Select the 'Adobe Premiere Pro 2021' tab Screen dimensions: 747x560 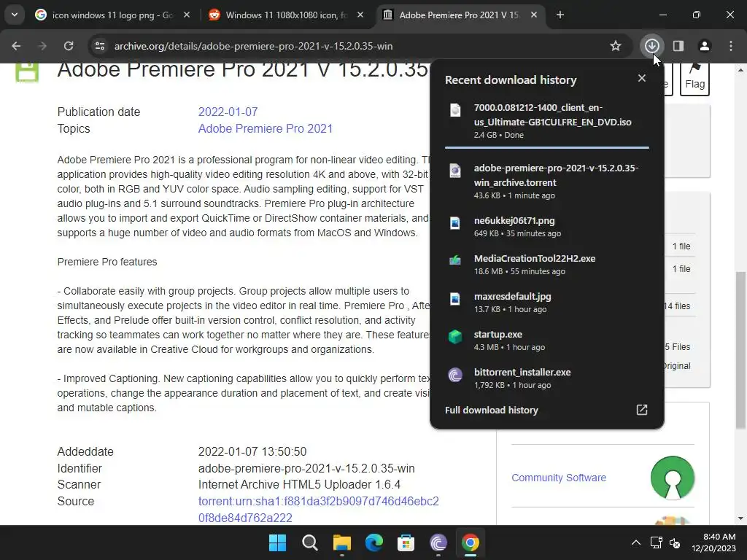(460, 15)
